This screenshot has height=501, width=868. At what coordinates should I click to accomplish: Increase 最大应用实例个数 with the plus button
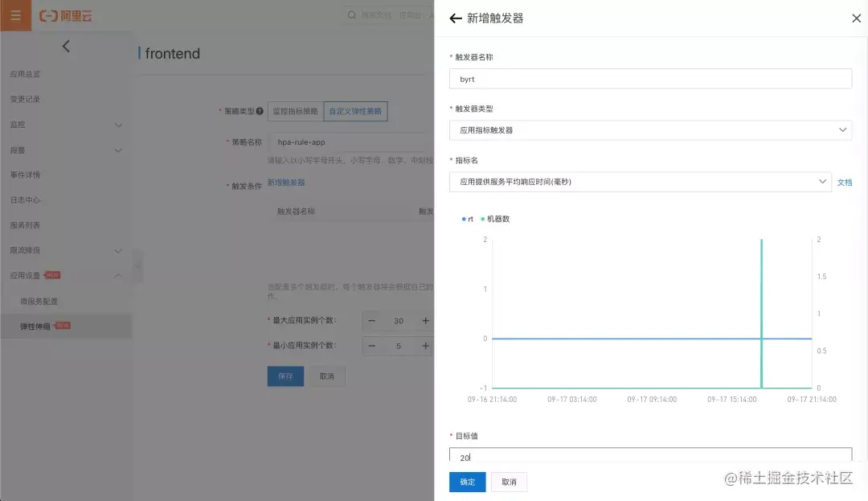(x=425, y=321)
